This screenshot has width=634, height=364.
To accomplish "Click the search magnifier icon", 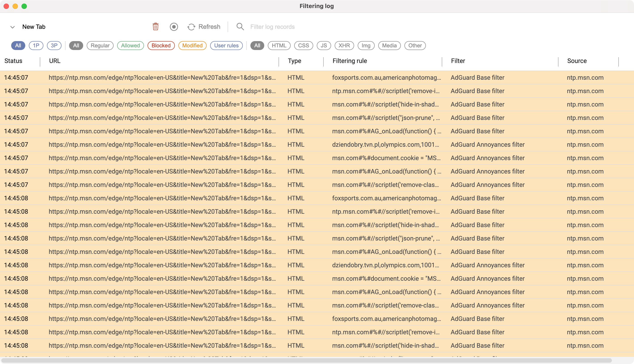I will (240, 27).
